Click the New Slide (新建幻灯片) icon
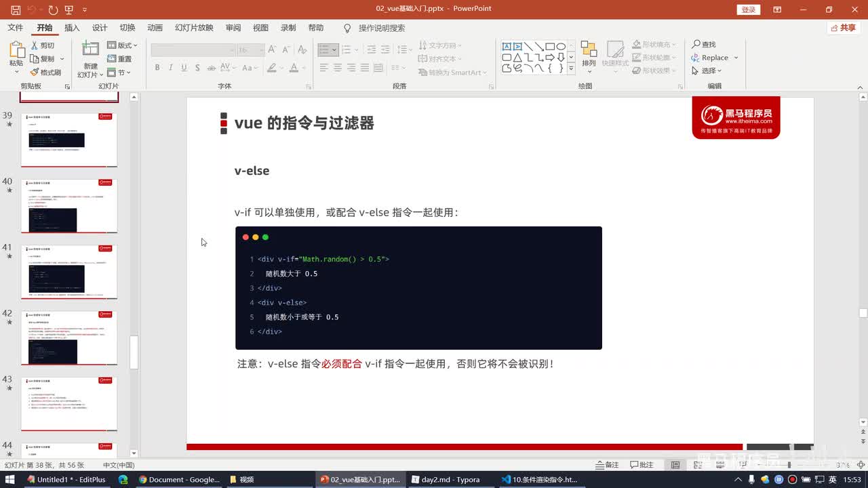 point(90,49)
